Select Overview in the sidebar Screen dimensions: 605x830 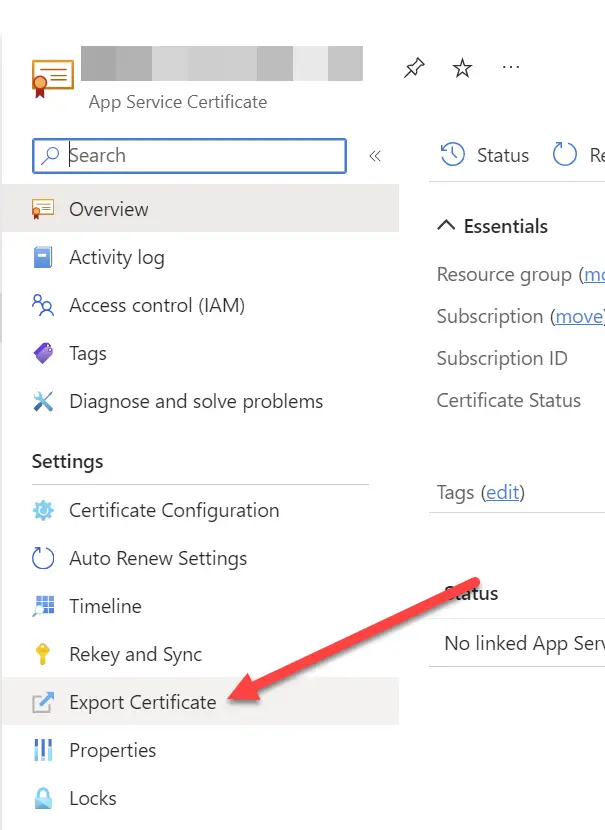click(x=108, y=209)
